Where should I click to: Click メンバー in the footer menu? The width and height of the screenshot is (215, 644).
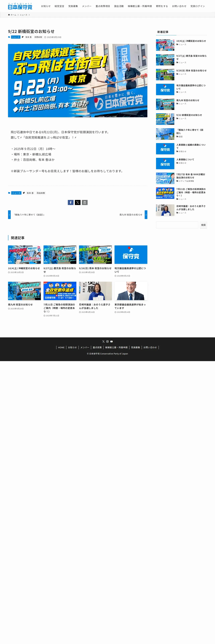[85, 348]
